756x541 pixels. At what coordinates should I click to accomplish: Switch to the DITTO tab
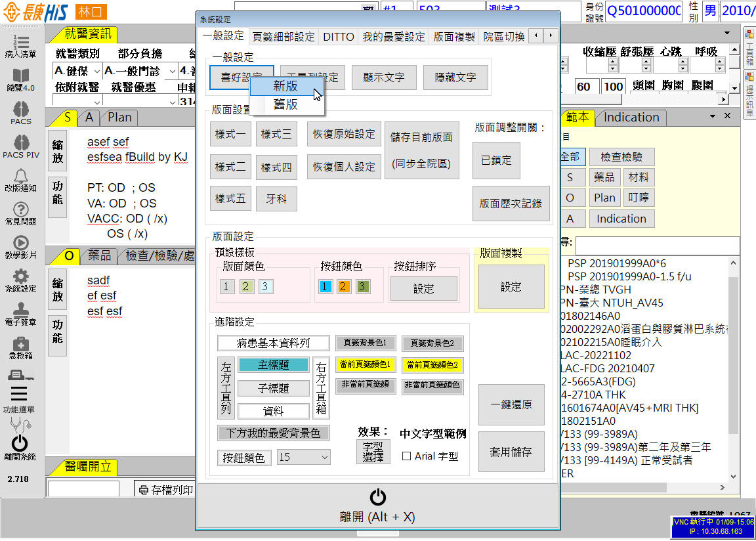[338, 37]
